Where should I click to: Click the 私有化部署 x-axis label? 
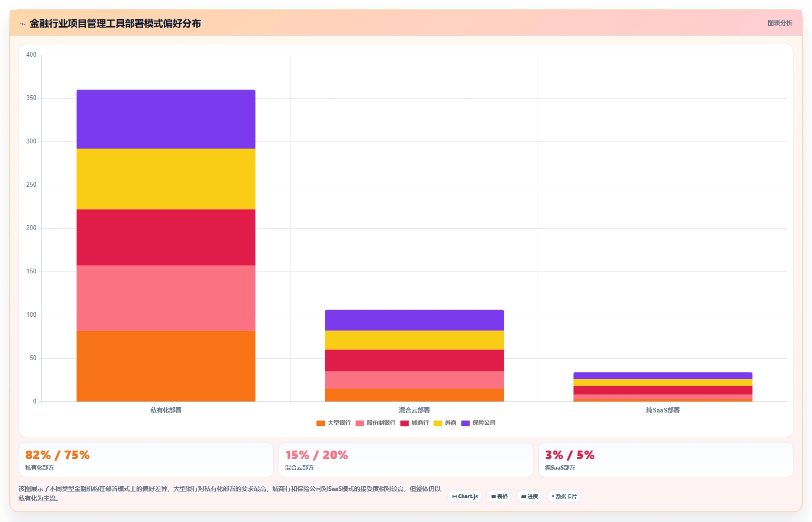click(x=166, y=410)
